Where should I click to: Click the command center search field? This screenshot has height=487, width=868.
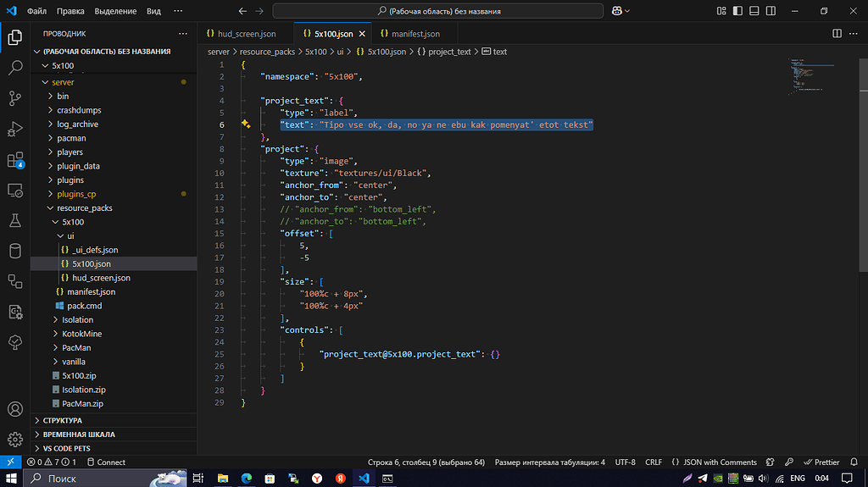[438, 11]
